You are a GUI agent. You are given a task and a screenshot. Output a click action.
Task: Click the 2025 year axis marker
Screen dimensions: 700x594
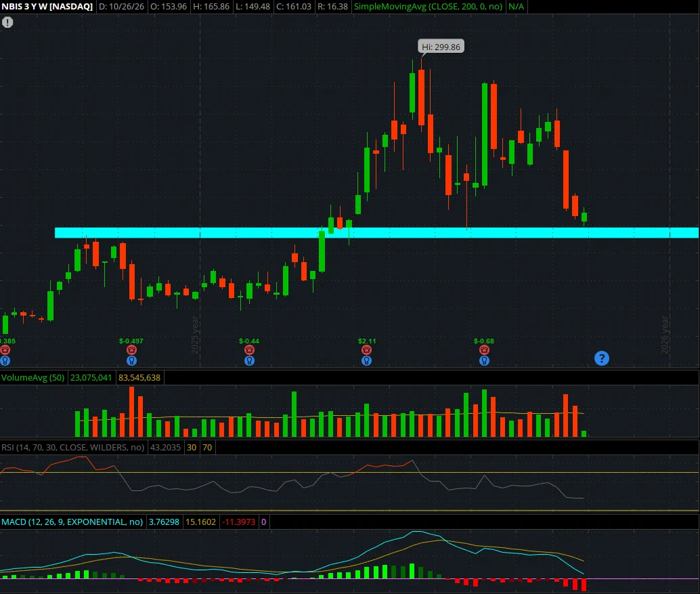click(195, 335)
